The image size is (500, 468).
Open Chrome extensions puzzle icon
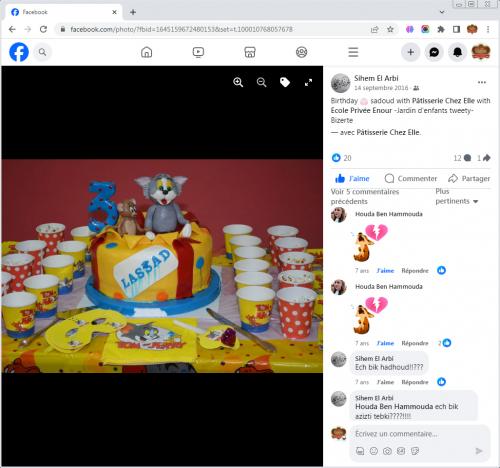pyautogui.click(x=441, y=29)
